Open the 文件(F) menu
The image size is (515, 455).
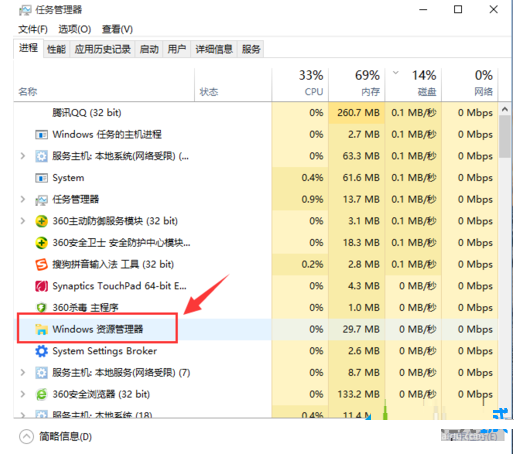(33, 29)
